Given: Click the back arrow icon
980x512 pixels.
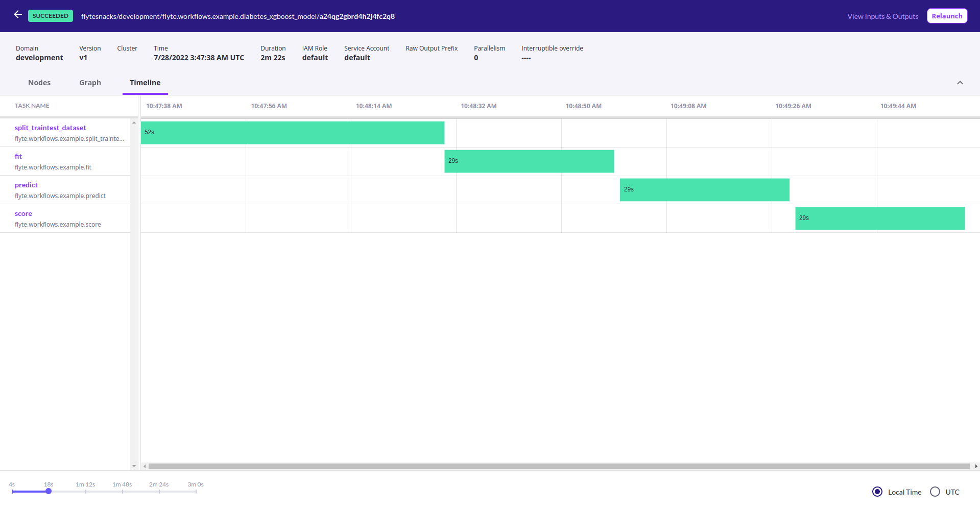Looking at the screenshot, I should click(18, 15).
